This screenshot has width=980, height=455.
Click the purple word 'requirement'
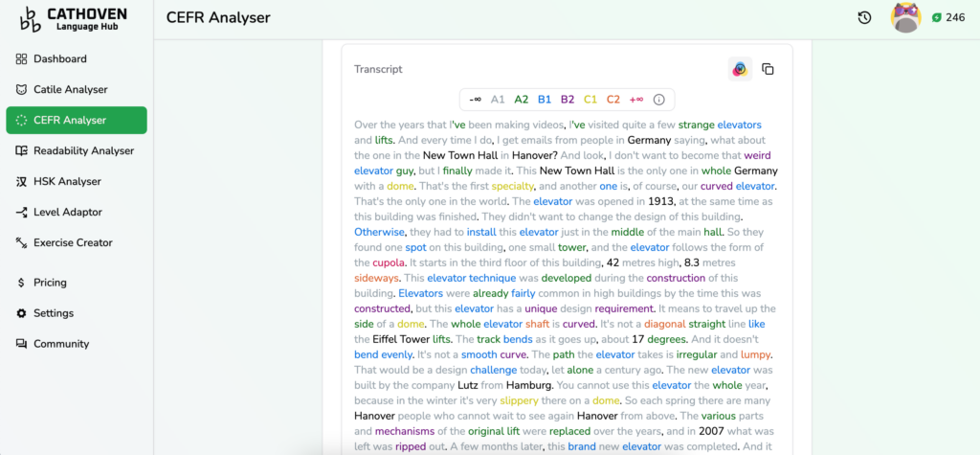tap(625, 308)
